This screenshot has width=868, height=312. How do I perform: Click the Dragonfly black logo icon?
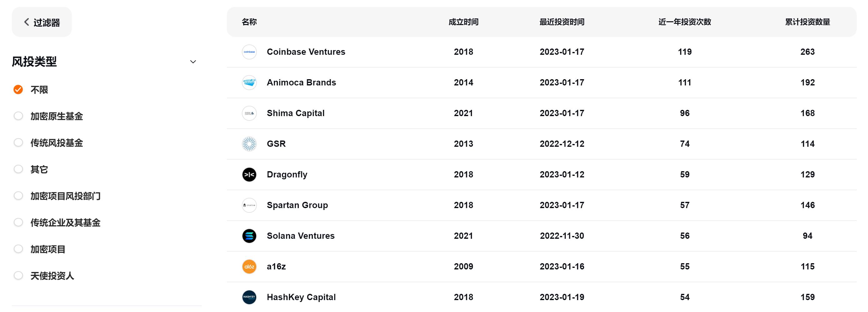249,175
